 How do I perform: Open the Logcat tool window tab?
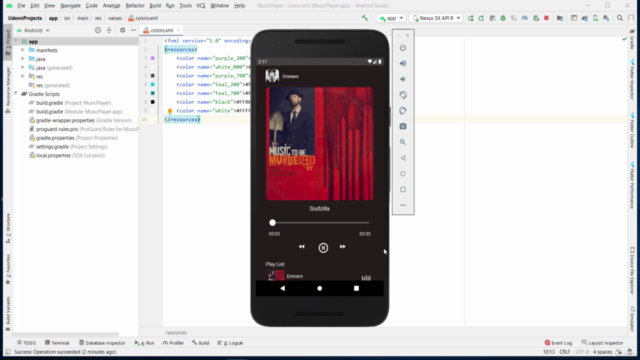(230, 343)
